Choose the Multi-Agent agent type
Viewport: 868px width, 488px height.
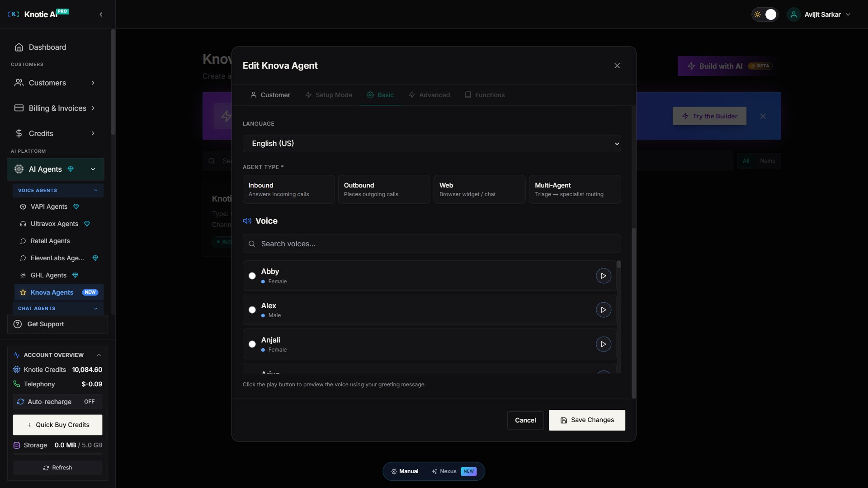pyautogui.click(x=575, y=189)
